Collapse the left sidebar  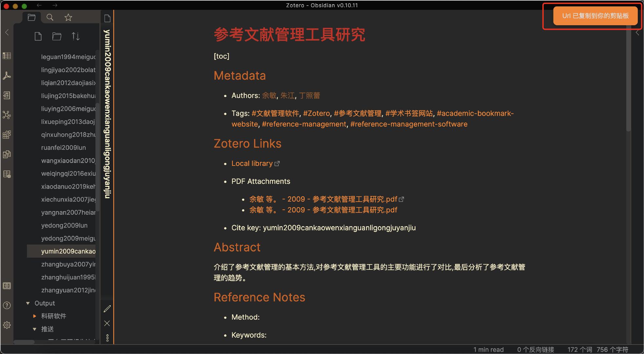[x=7, y=32]
